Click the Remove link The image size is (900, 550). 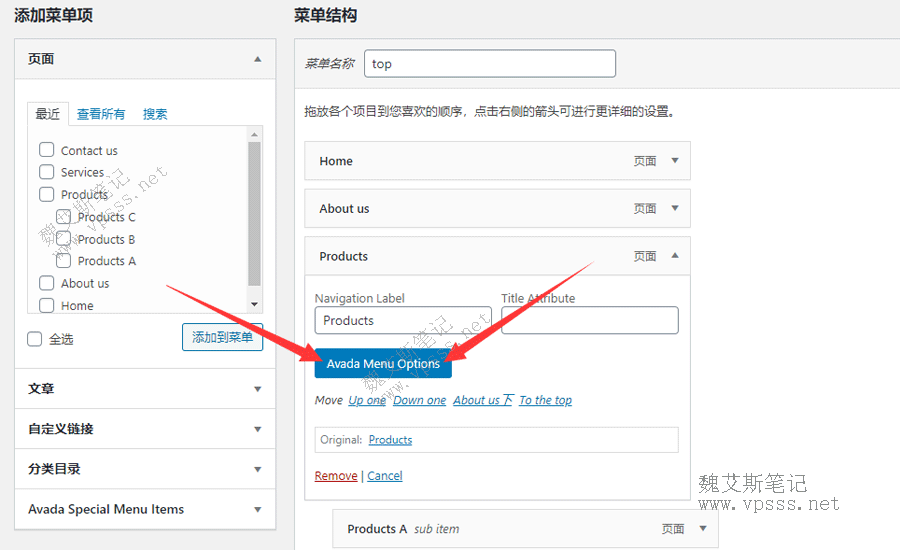pyautogui.click(x=335, y=476)
